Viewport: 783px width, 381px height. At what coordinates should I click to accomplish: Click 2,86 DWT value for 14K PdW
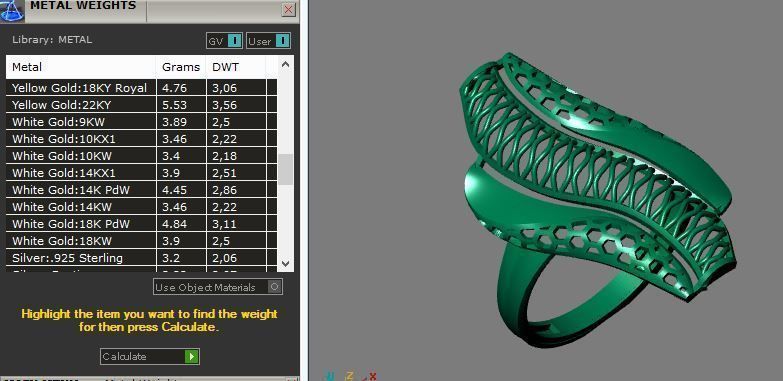coord(224,190)
